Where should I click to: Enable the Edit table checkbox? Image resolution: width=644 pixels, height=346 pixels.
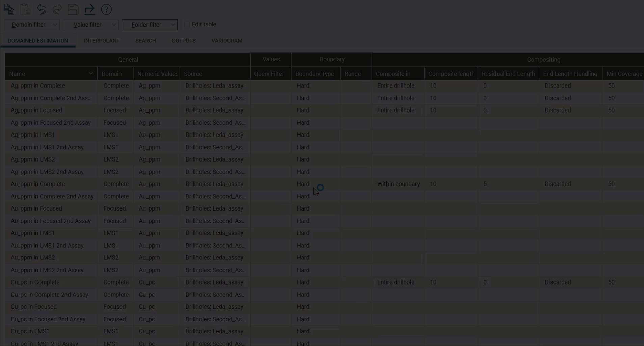(x=187, y=25)
